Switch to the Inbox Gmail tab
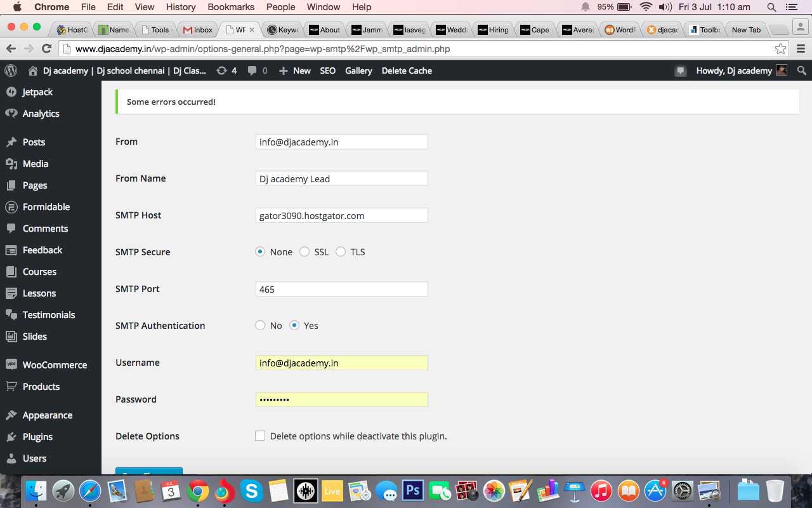This screenshot has width=812, height=508. coord(197,30)
